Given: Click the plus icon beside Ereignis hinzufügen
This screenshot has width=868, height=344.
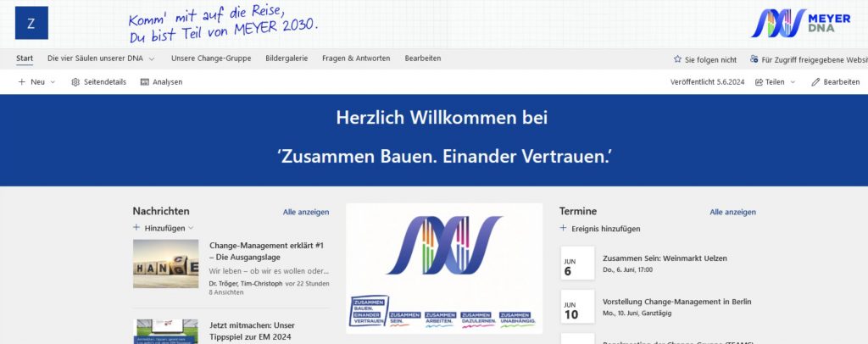Looking at the screenshot, I should [x=564, y=229].
